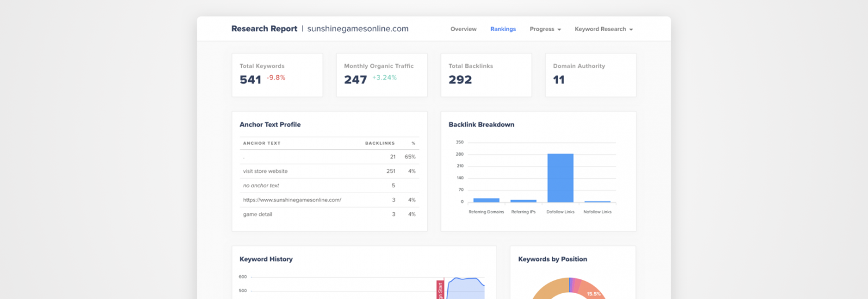Select the 'no anchor text' row
Image resolution: width=868 pixels, height=299 pixels.
pyautogui.click(x=329, y=186)
